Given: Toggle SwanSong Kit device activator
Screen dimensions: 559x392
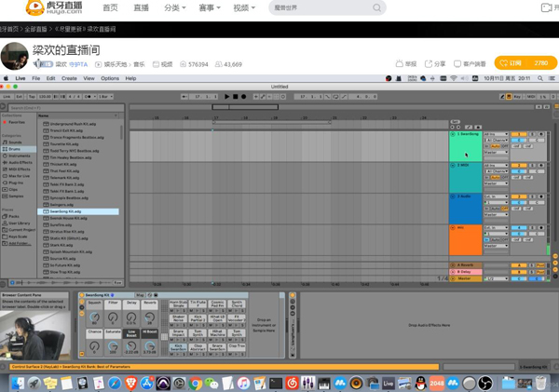Looking at the screenshot, I should click(x=82, y=295).
